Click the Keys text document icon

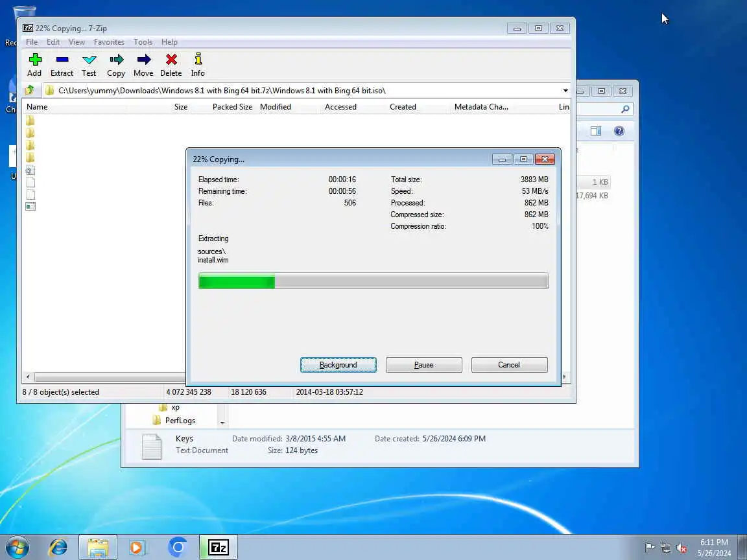pyautogui.click(x=152, y=446)
